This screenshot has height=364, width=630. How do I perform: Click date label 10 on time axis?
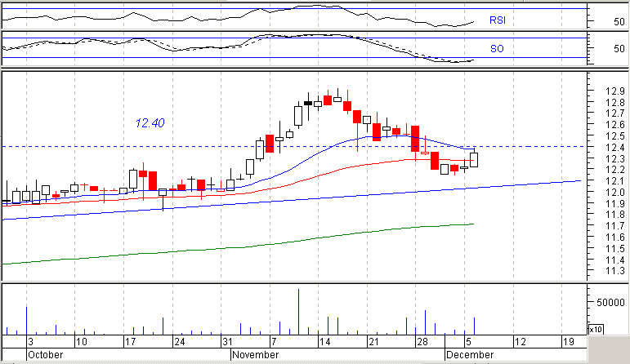[x=82, y=342]
